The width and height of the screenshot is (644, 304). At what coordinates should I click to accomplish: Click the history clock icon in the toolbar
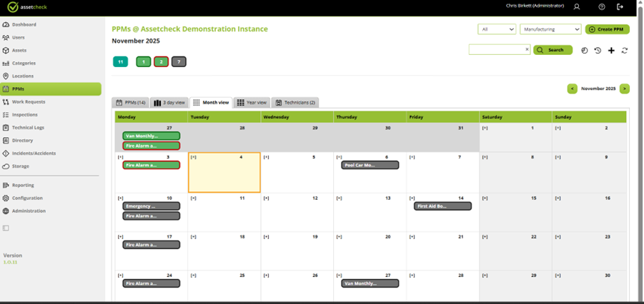pos(598,51)
